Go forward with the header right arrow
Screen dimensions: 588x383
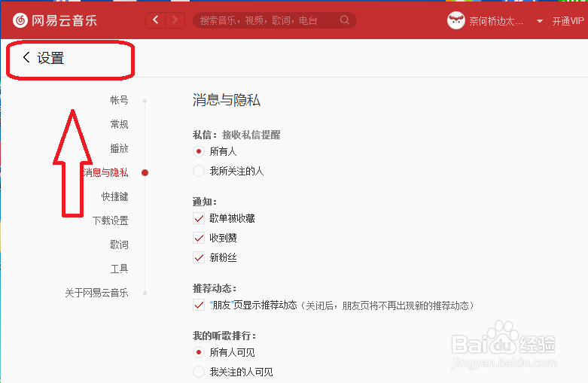point(175,20)
